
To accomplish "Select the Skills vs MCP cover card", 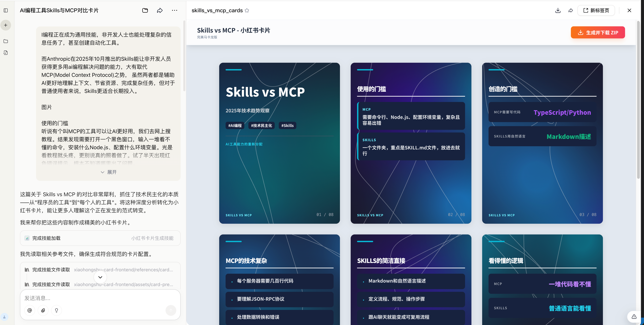I will [x=279, y=143].
